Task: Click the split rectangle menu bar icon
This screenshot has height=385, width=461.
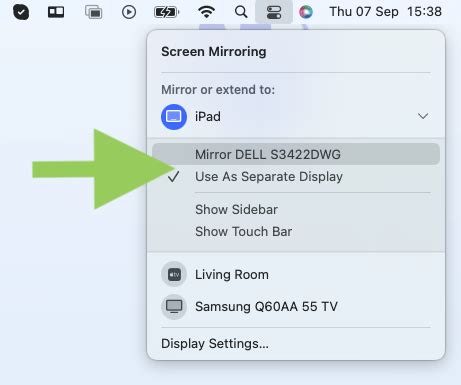Action: [x=56, y=12]
